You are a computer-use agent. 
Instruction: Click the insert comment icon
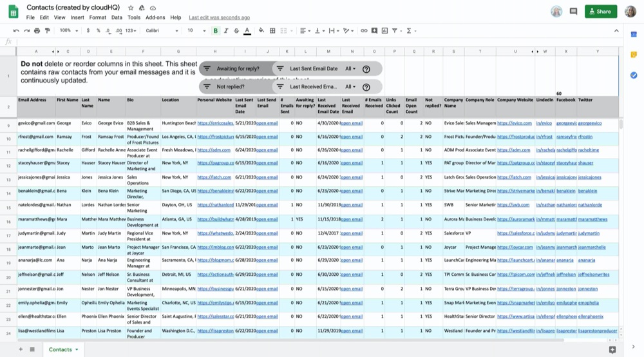[374, 31]
